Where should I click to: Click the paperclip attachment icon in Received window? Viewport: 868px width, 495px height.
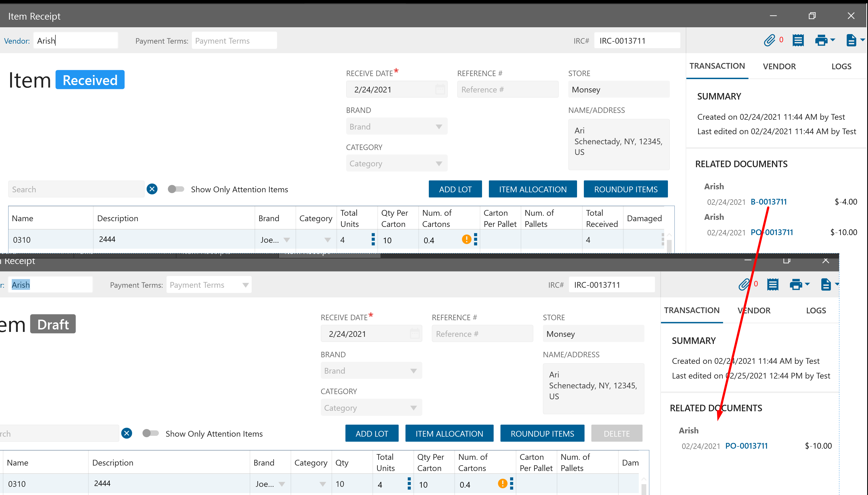(769, 40)
